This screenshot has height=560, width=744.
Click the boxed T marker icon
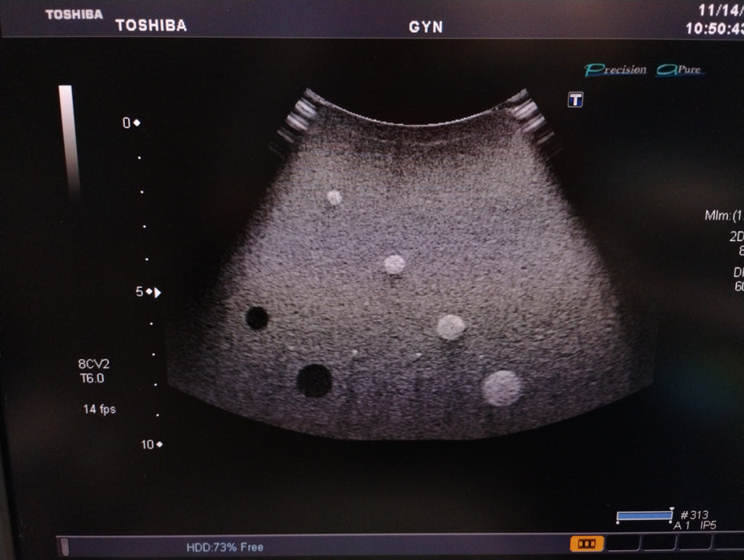pyautogui.click(x=574, y=99)
